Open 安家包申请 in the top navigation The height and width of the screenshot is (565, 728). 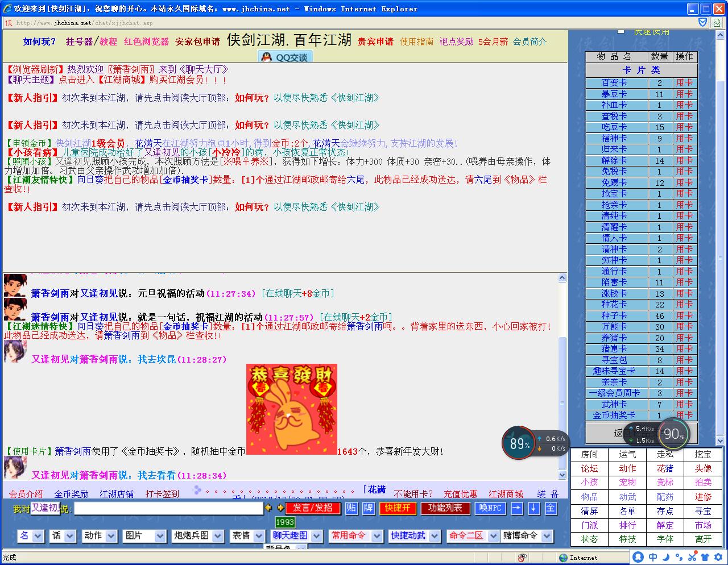pos(197,41)
